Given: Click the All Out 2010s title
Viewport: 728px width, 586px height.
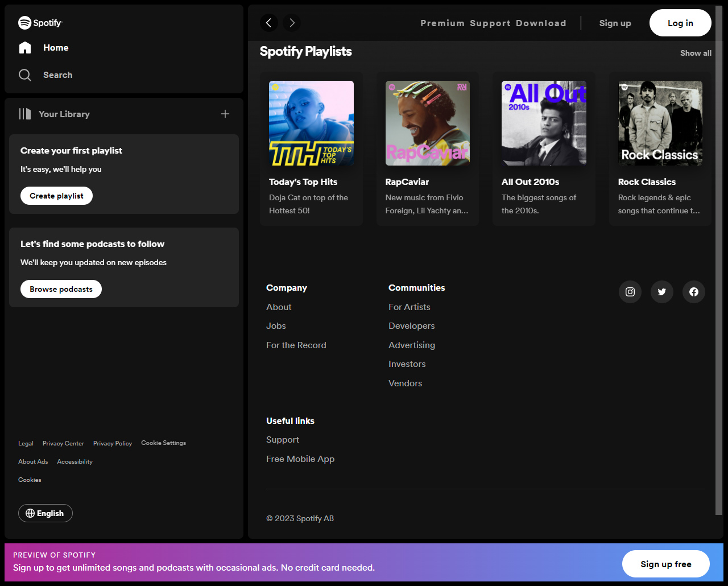Looking at the screenshot, I should (x=531, y=182).
